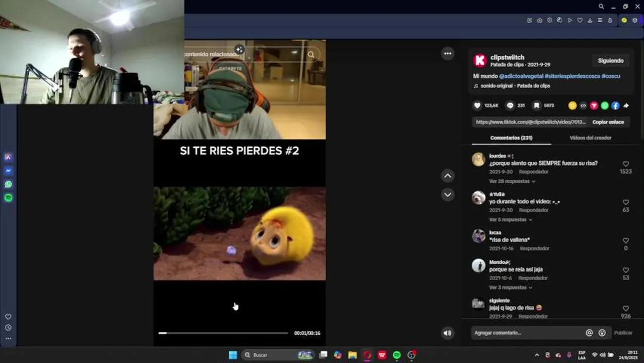The width and height of the screenshot is (644, 363).
Task: Take a snapshot with the camera toolbar icon
Action: [540, 20]
